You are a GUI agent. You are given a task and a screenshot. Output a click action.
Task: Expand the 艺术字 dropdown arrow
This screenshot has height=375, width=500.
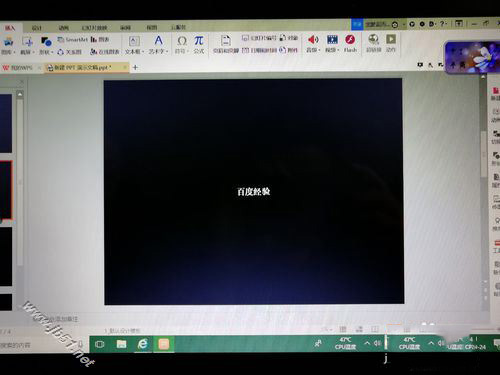tap(167, 52)
